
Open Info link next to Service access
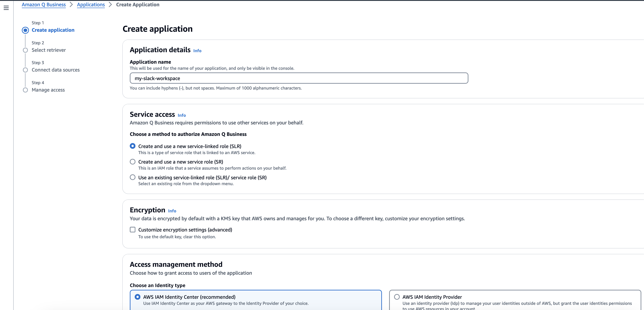pyautogui.click(x=181, y=115)
